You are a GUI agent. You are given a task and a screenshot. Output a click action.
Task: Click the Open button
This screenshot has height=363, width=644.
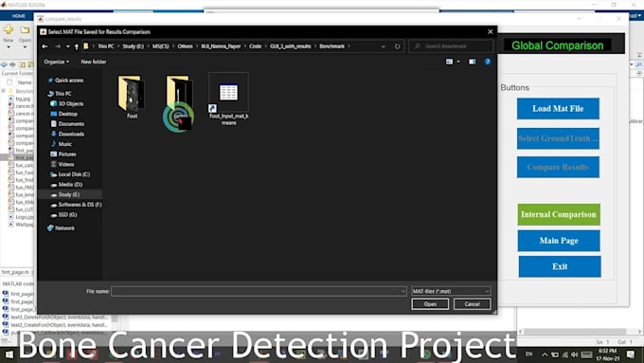tap(430, 304)
